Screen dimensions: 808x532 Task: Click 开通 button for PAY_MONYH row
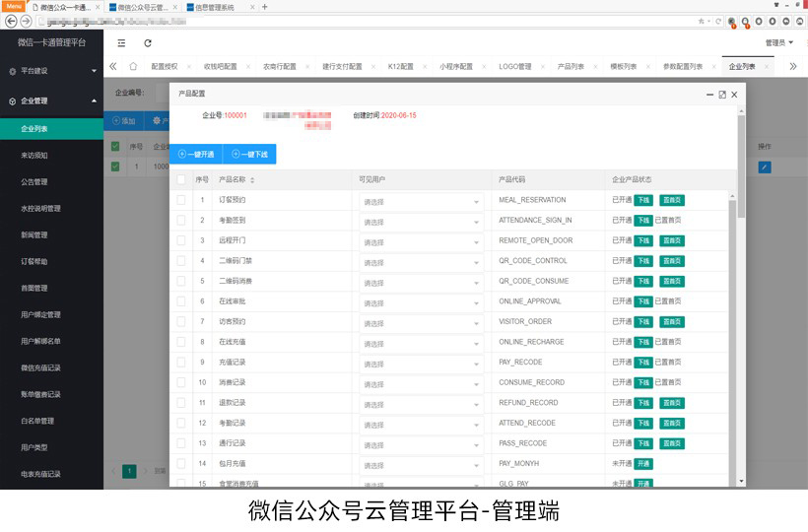click(642, 463)
